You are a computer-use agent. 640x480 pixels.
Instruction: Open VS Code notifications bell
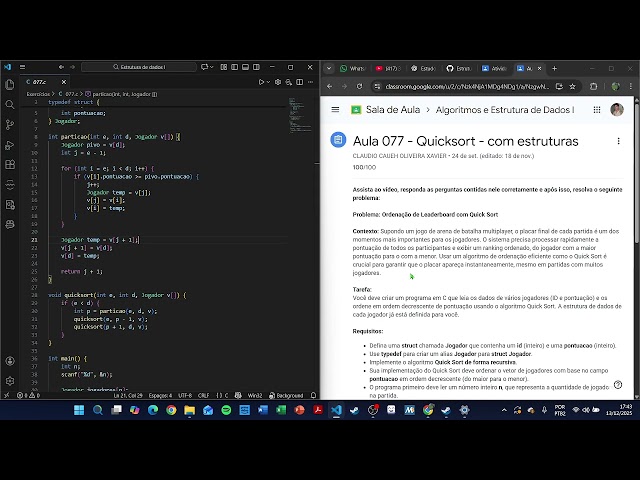pyautogui.click(x=313, y=395)
